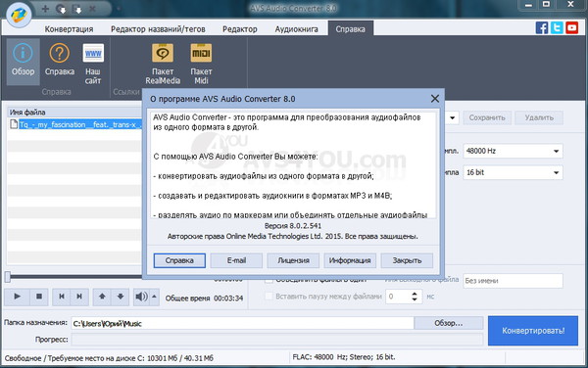The image size is (588, 368).
Task: Move the selected file down in list
Action: click(120, 297)
